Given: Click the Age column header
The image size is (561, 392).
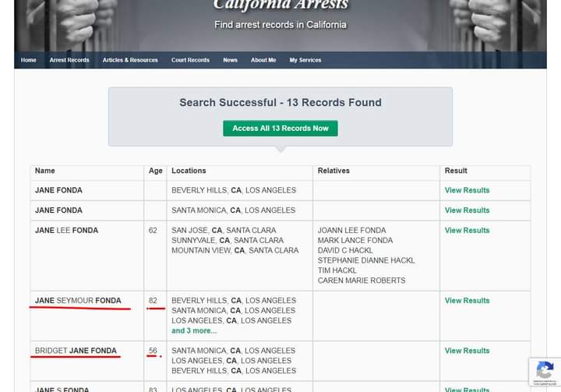Looking at the screenshot, I should point(155,171).
